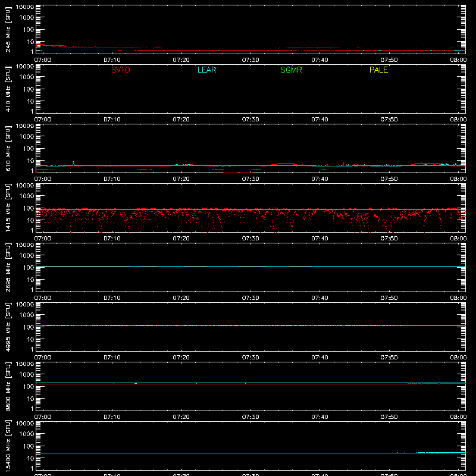Select the 245 MHz [SFU] axis title
The image size is (476, 476).
tap(8, 29)
